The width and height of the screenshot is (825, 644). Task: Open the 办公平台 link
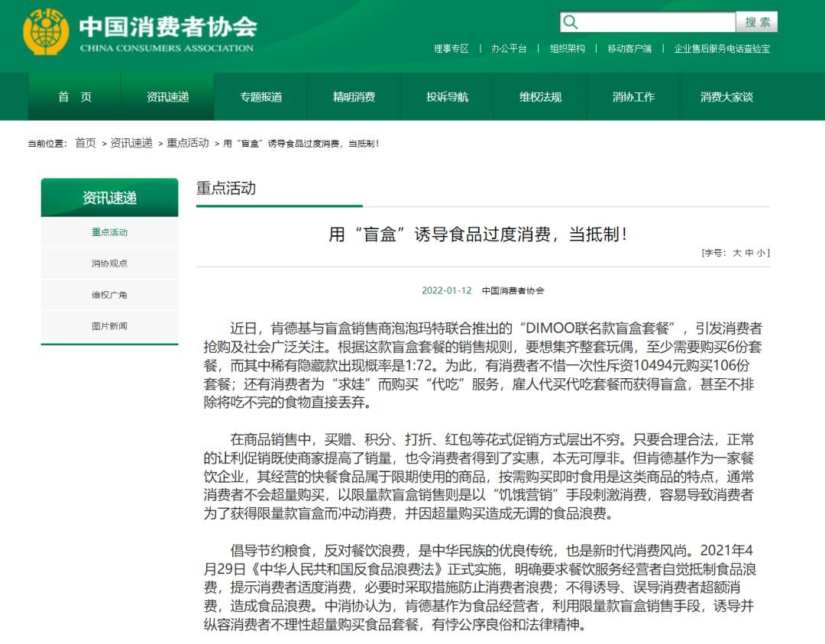[x=509, y=49]
